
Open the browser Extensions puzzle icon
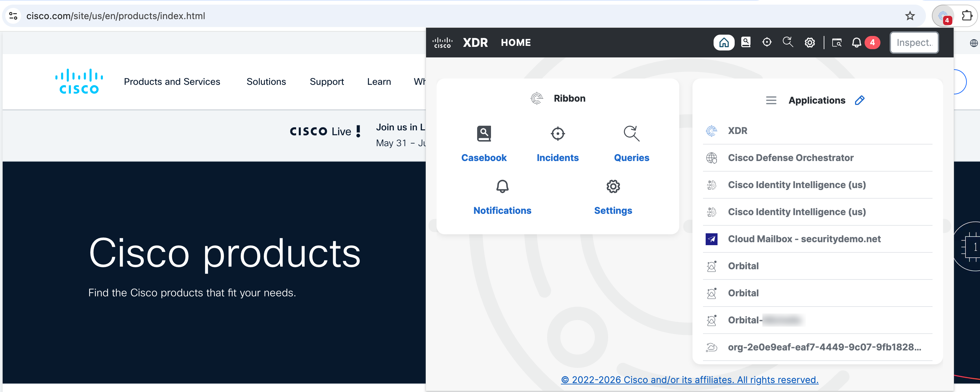pyautogui.click(x=967, y=16)
